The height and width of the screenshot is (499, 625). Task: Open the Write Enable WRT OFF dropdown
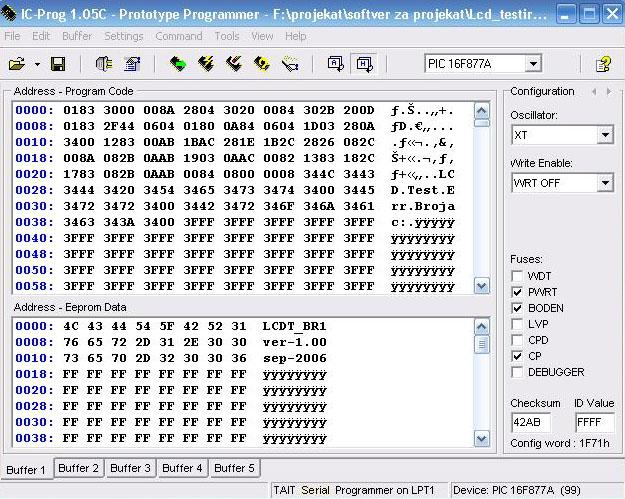point(605,183)
